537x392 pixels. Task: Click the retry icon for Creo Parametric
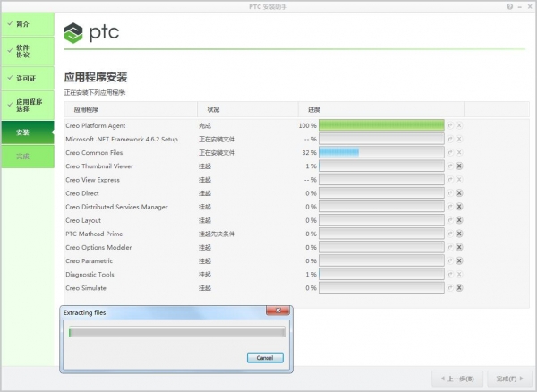click(450, 260)
